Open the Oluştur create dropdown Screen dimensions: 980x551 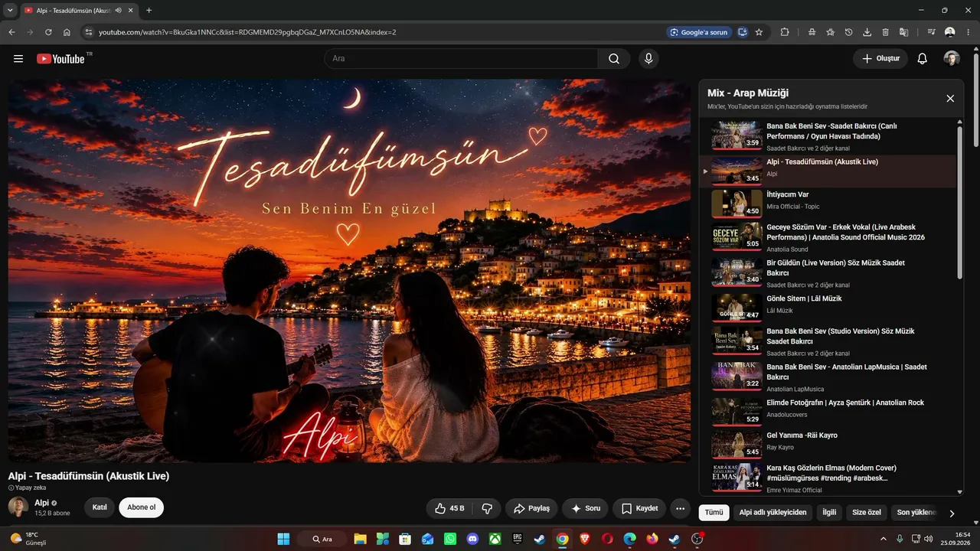880,59
